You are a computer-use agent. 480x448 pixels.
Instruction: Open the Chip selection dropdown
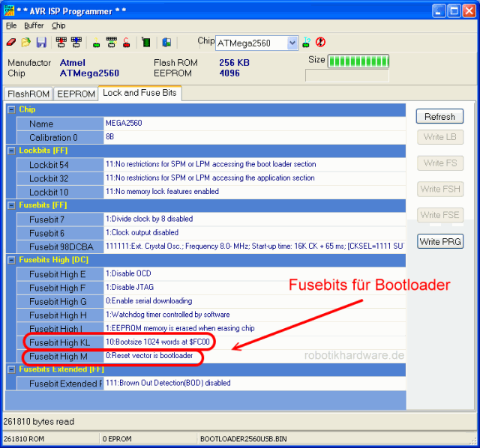click(292, 43)
